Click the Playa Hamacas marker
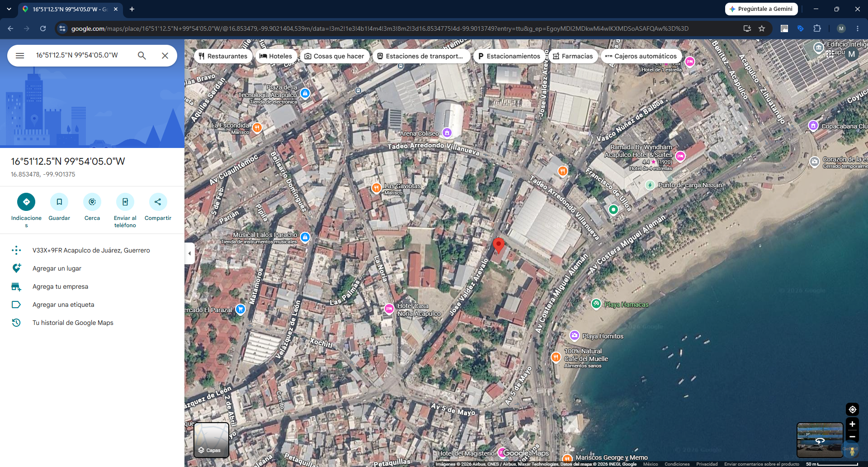868x467 pixels. [x=596, y=304]
